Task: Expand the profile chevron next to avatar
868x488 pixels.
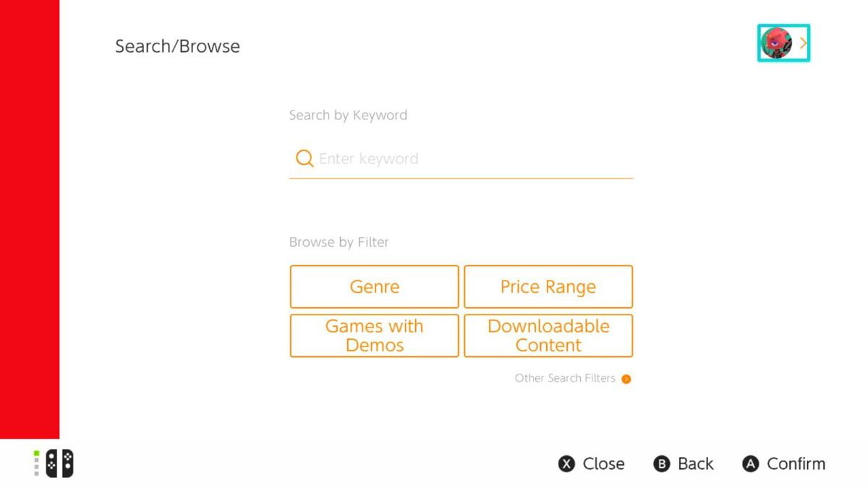Action: click(x=803, y=43)
